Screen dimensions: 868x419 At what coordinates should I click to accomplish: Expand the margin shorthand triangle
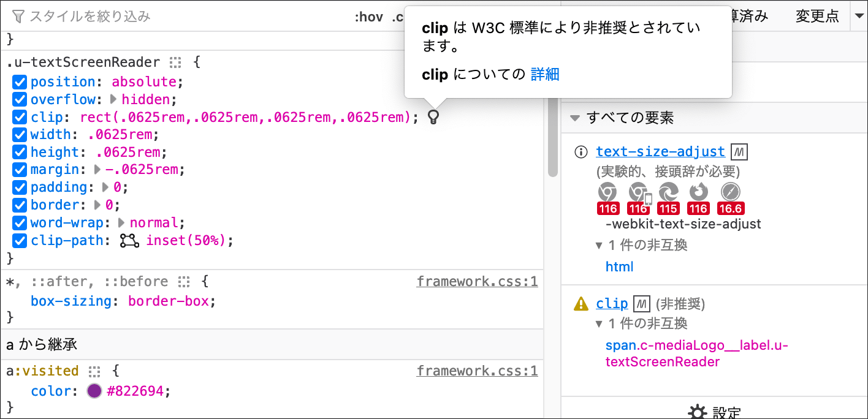[97, 170]
